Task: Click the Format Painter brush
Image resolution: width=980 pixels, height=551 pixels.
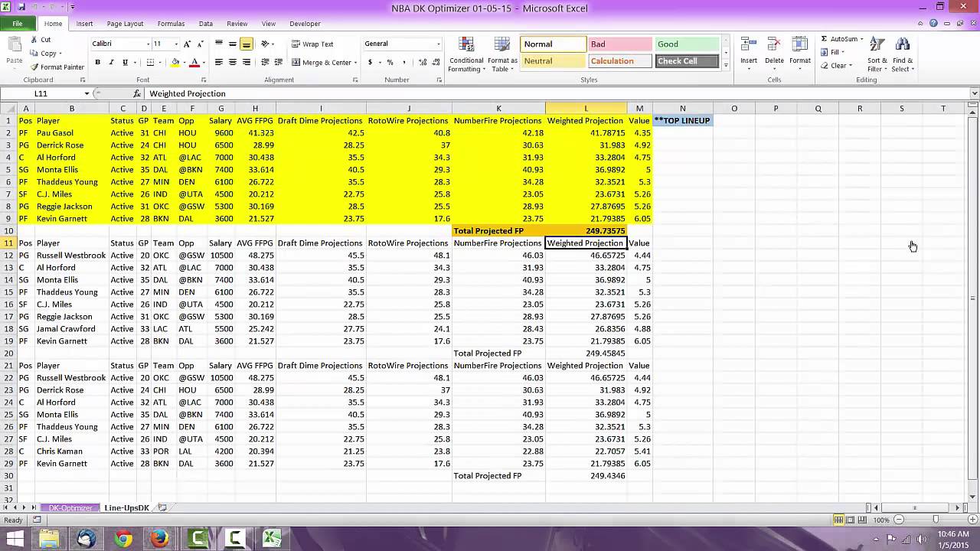Action: 34,67
